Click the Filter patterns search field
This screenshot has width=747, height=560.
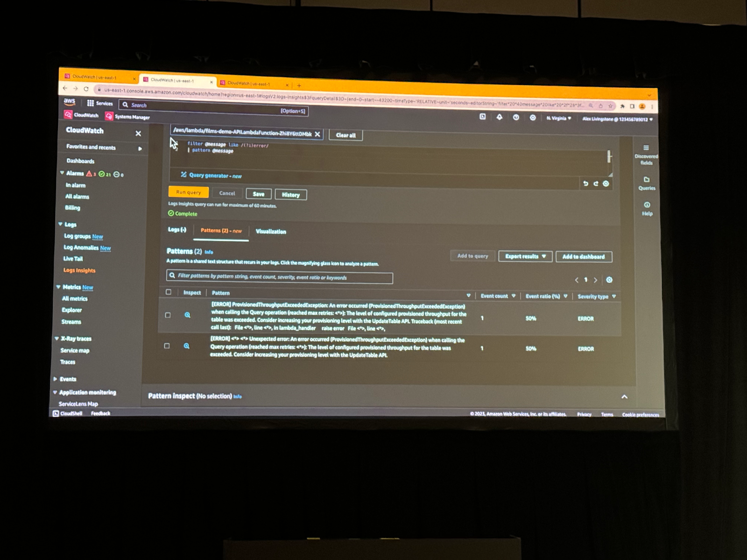coord(280,277)
